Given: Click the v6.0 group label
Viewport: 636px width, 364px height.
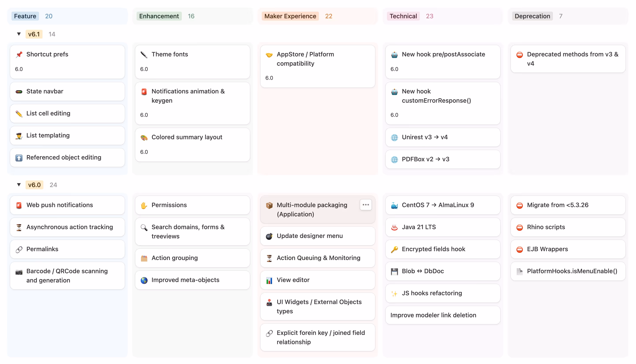Looking at the screenshot, I should tap(35, 185).
